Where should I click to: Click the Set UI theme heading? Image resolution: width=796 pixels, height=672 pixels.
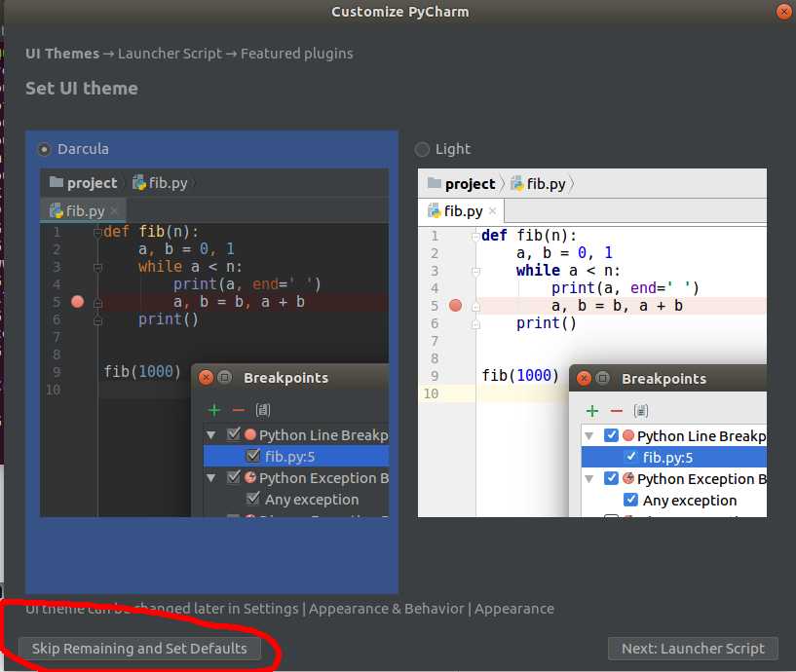pos(82,89)
